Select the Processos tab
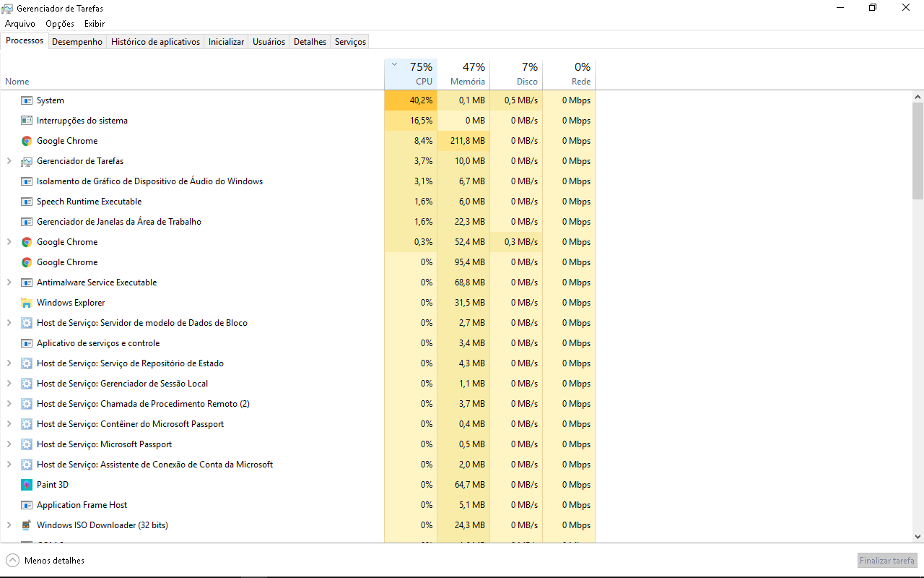The width and height of the screenshot is (924, 578). [25, 40]
